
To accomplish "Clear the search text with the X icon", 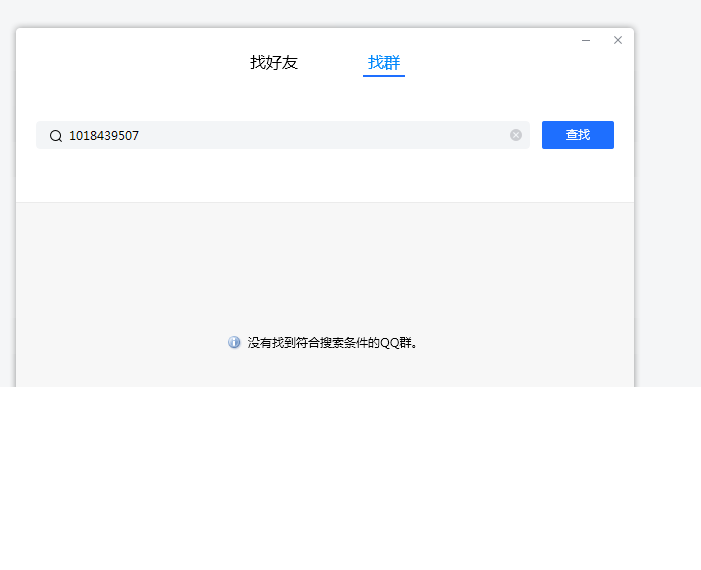I will click(x=516, y=135).
